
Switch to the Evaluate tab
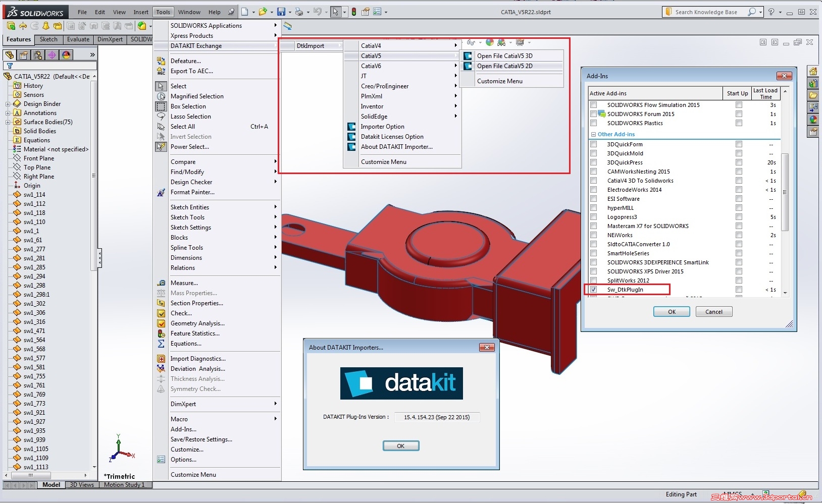pyautogui.click(x=78, y=39)
